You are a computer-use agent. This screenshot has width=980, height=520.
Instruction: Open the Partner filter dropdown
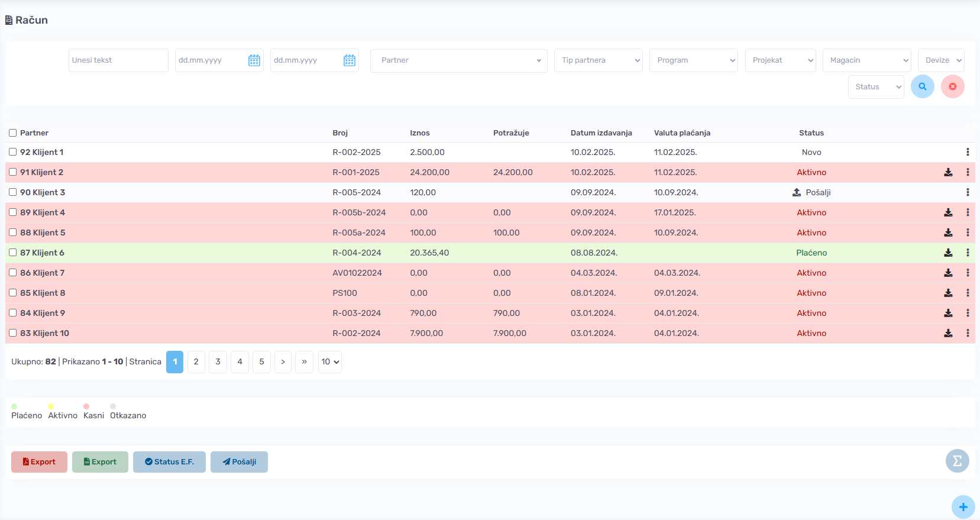[x=459, y=60]
